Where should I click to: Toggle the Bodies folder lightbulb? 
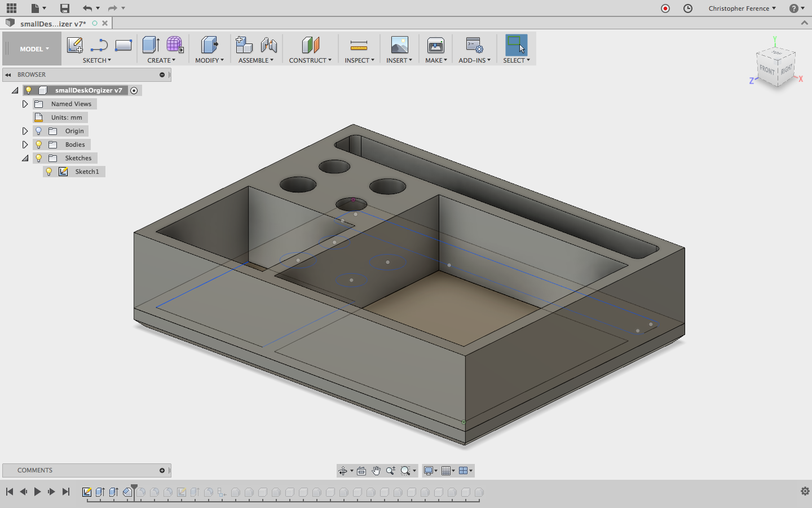(x=39, y=144)
